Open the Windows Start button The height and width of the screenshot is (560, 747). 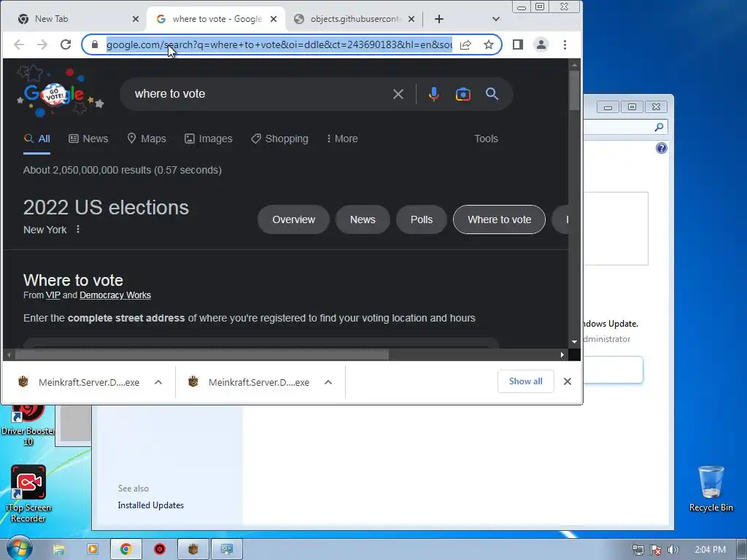20,550
